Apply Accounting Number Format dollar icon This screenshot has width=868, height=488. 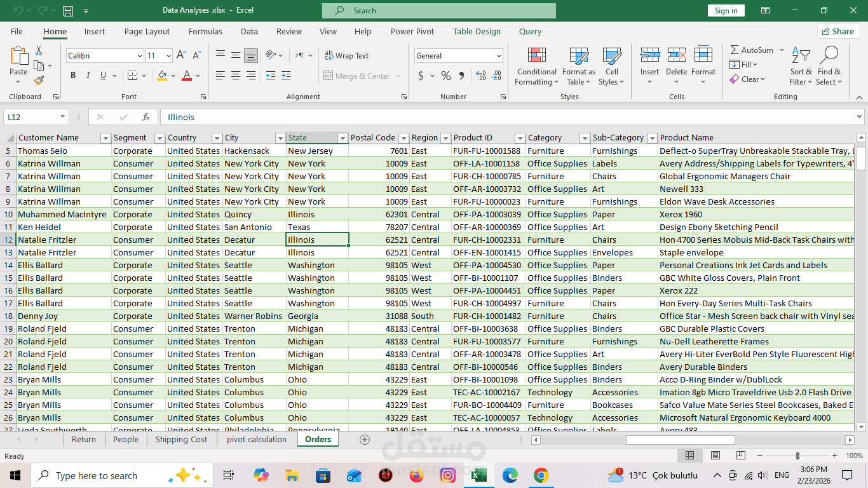421,76
